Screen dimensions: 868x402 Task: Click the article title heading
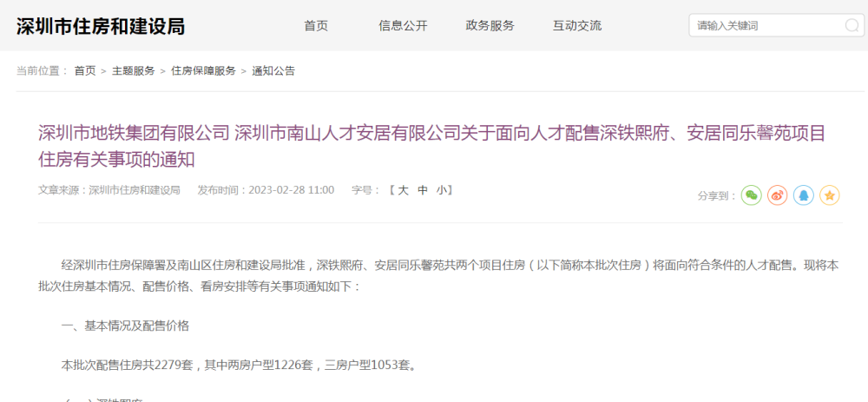(431, 146)
